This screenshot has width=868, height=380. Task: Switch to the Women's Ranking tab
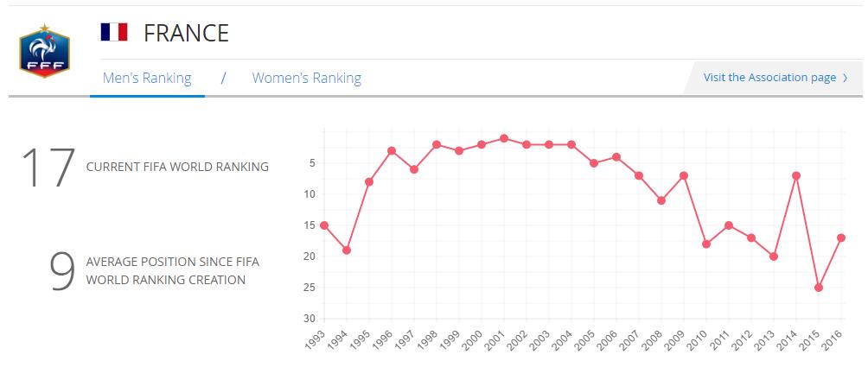point(307,78)
